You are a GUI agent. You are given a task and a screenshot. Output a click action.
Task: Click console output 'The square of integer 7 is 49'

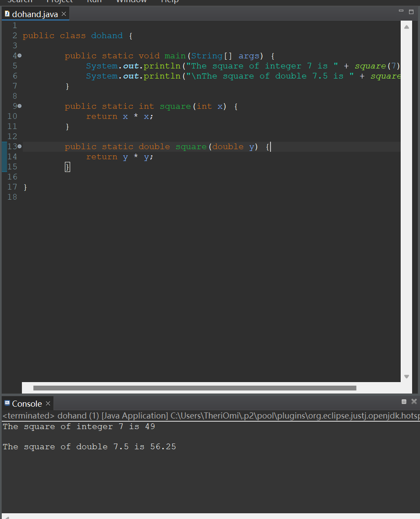coord(79,427)
